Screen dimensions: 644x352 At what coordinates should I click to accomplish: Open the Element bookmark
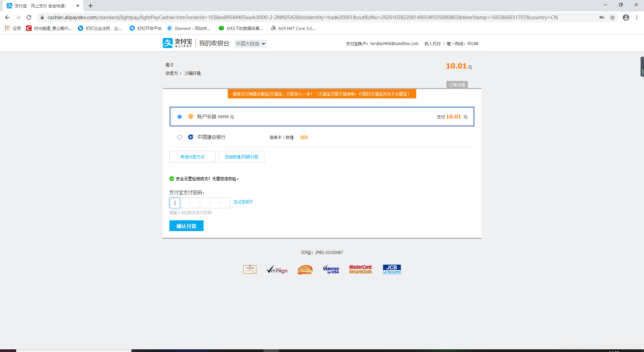(189, 28)
